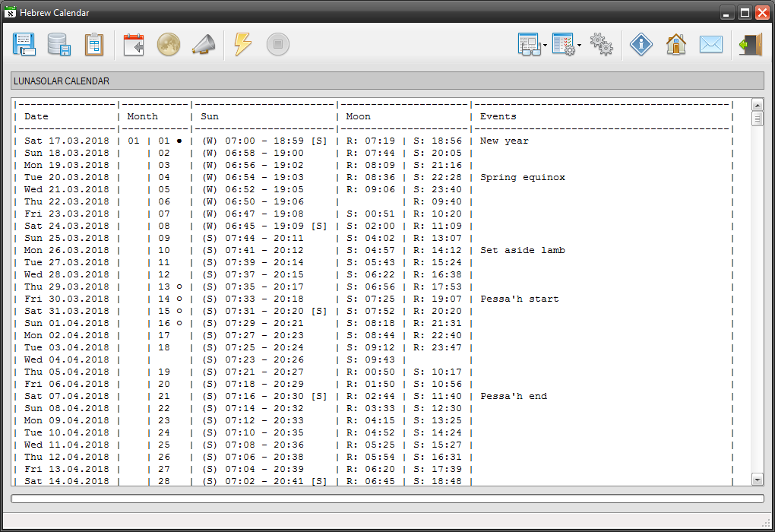The width and height of the screenshot is (775, 532).
Task: Click moon time 'R: 09:40' on Thu 22.03
Action: click(x=438, y=201)
